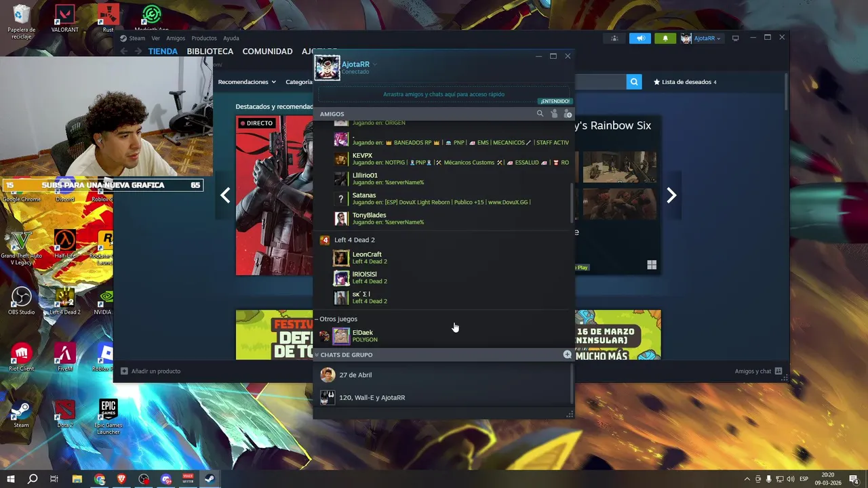Click Steam store search input field

pos(600,82)
